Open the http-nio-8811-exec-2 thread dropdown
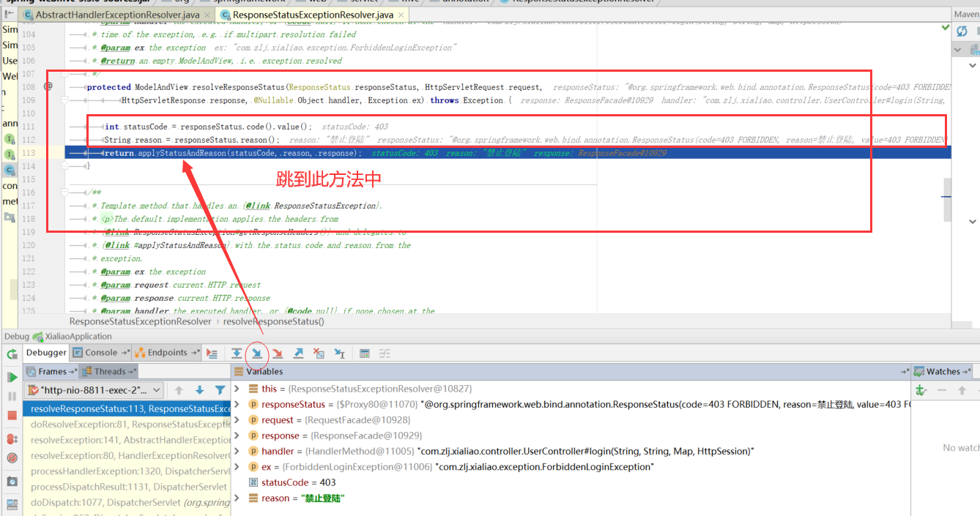980x516 pixels. (x=94, y=390)
